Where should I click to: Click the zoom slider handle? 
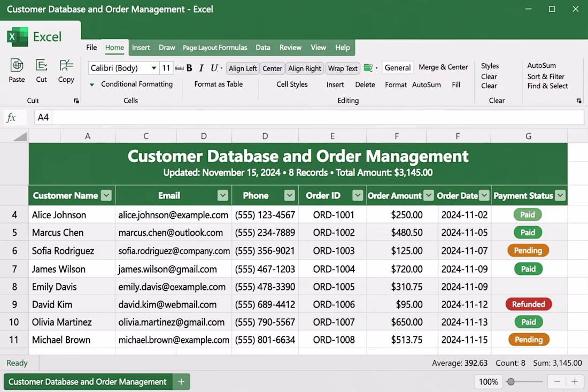coord(510,382)
